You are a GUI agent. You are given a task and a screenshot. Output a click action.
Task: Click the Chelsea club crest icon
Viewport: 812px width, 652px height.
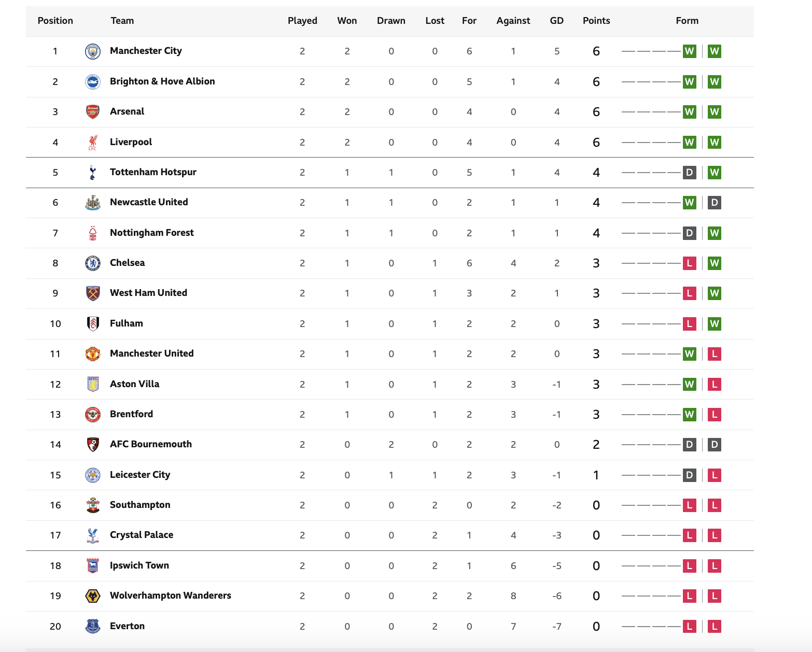[x=93, y=263]
